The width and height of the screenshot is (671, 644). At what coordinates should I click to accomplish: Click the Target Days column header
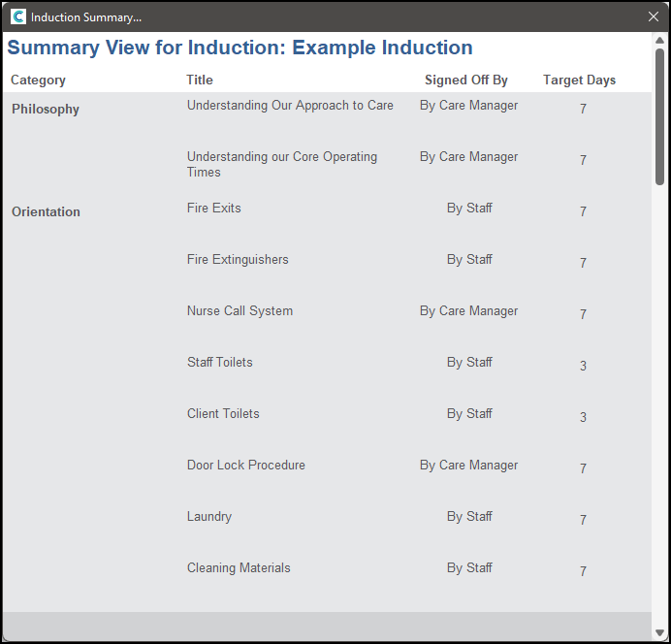pyautogui.click(x=579, y=80)
